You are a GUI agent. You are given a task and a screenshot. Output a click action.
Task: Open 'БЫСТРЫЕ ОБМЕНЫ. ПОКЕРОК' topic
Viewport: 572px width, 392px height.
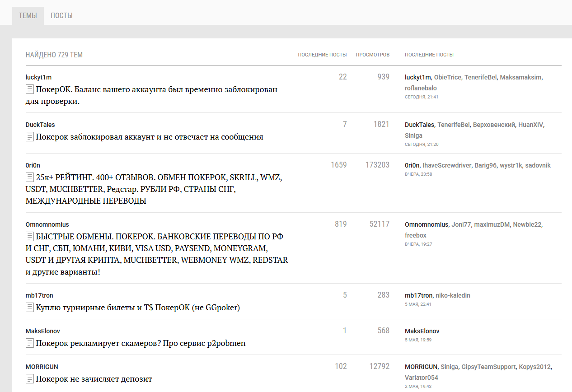[x=157, y=254]
